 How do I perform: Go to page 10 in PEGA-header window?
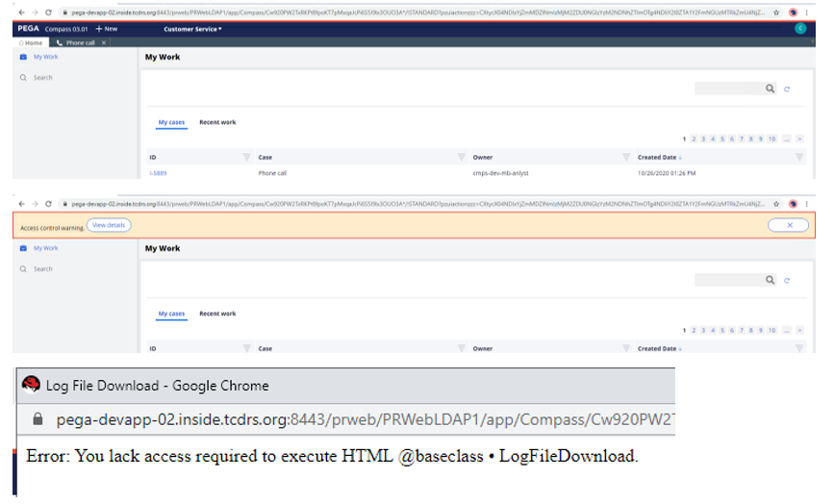click(771, 139)
